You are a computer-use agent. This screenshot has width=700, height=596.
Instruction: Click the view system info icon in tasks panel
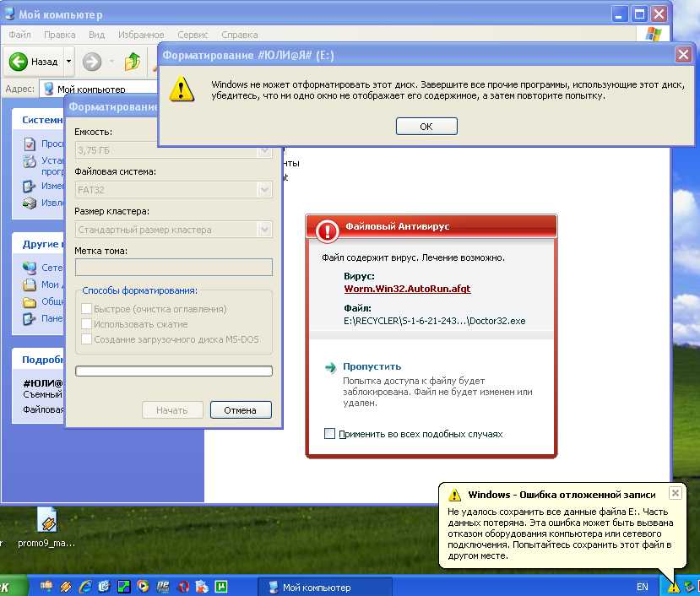pyautogui.click(x=30, y=144)
